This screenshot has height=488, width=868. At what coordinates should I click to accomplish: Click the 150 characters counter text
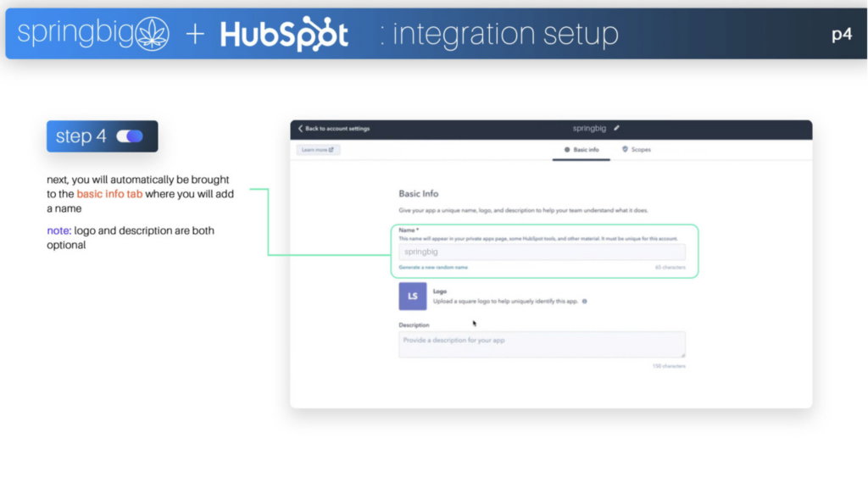[669, 366]
